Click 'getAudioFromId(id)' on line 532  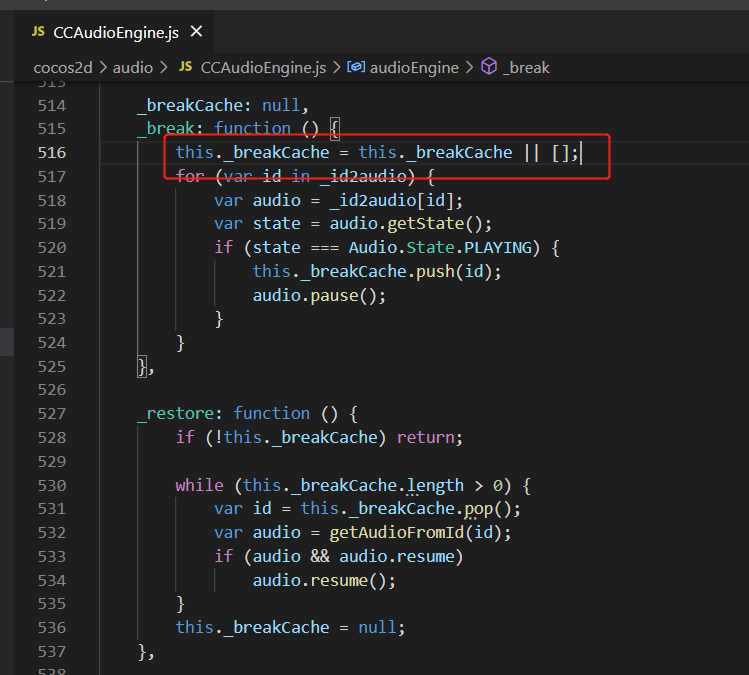(x=416, y=533)
